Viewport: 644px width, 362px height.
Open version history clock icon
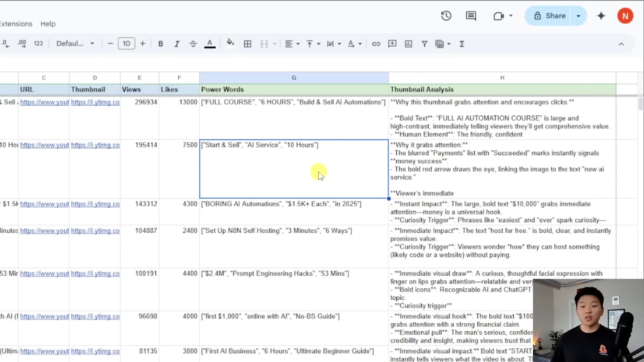coord(446,16)
